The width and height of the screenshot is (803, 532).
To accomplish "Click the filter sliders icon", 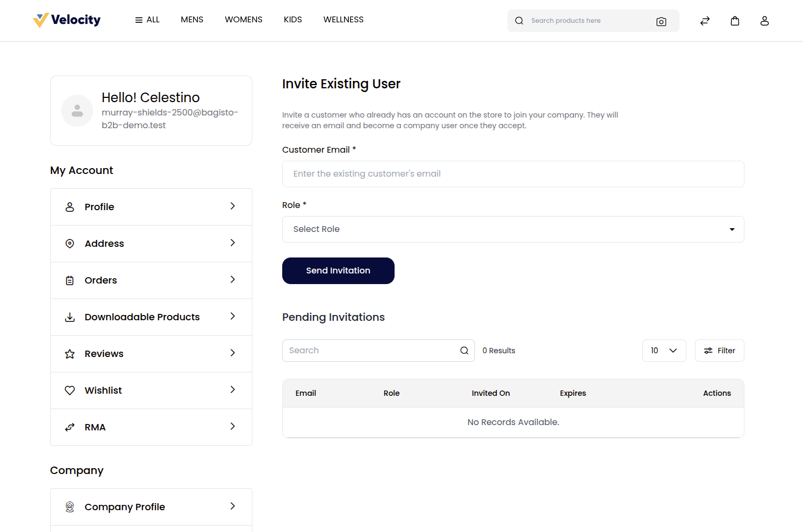I will click(708, 351).
